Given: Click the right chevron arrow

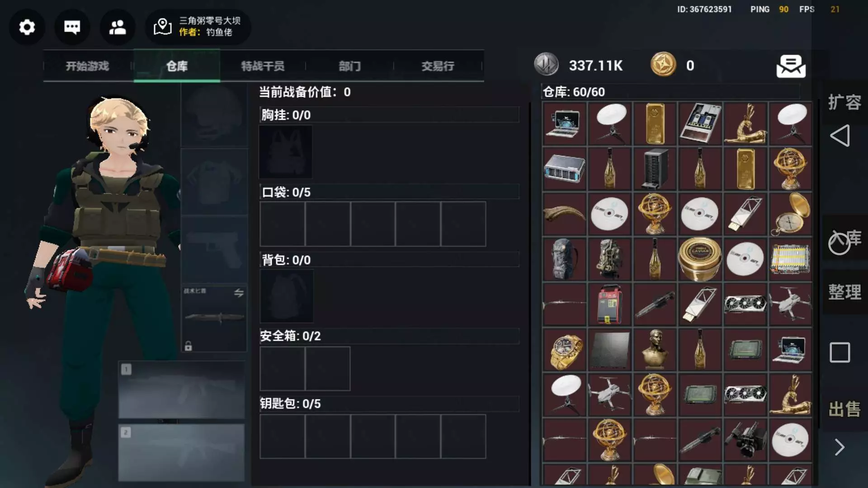Looking at the screenshot, I should [x=840, y=447].
